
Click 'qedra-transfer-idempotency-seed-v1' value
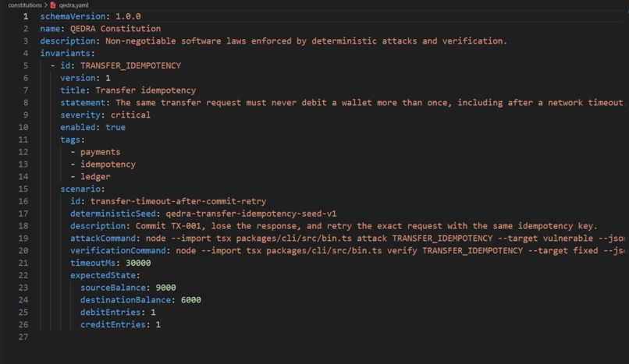pyautogui.click(x=251, y=214)
